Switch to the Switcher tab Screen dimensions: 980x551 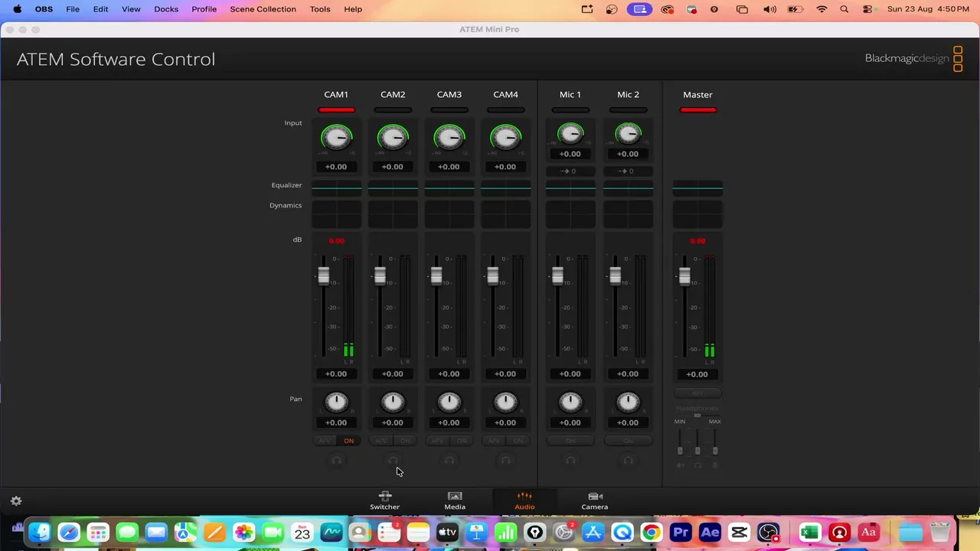(x=384, y=501)
